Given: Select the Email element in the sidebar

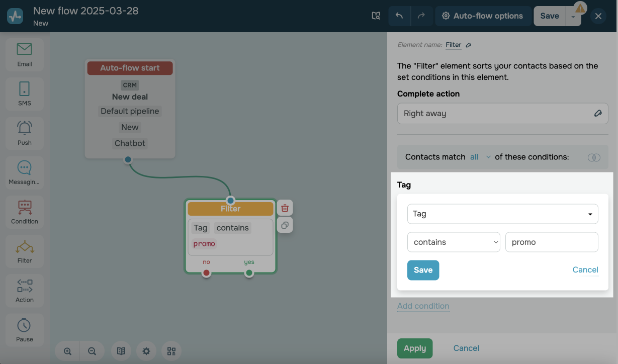Looking at the screenshot, I should point(24,55).
